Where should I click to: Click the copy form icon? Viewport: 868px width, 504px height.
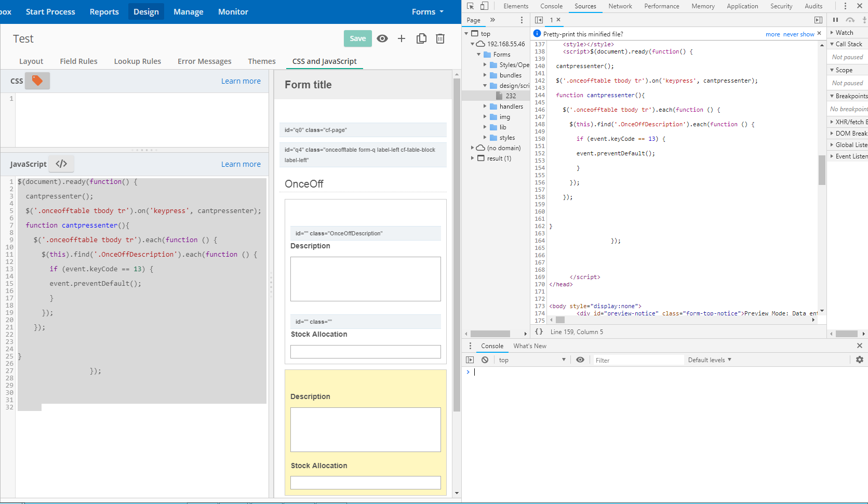coord(421,38)
